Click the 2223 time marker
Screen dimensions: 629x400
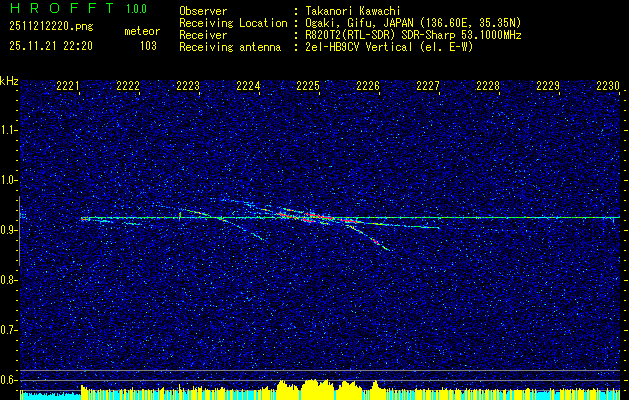tap(188, 86)
